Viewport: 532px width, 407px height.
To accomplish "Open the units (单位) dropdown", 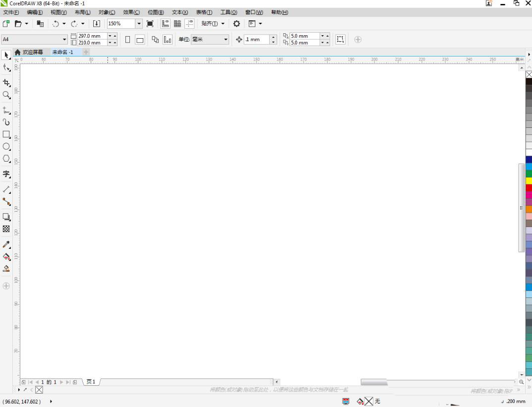I will point(226,40).
